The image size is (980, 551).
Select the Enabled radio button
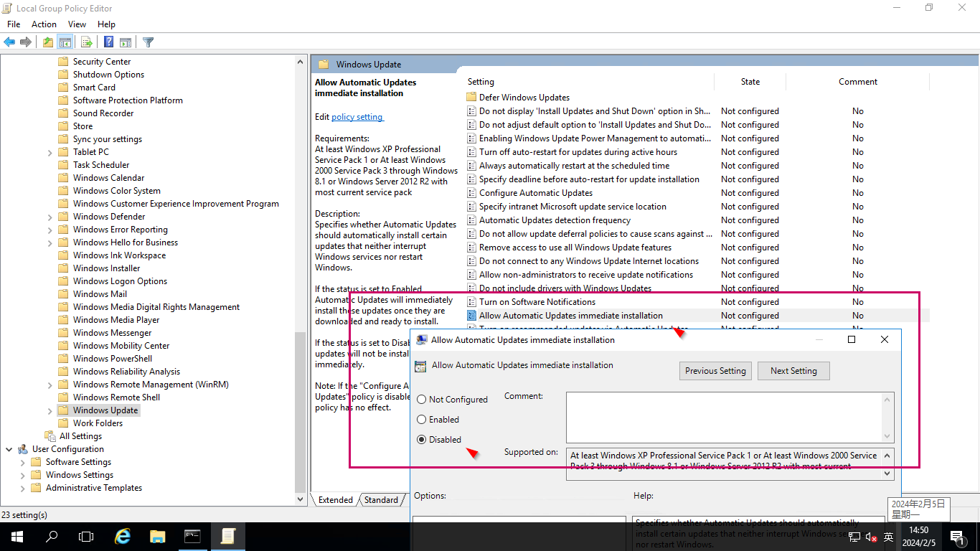coord(422,420)
